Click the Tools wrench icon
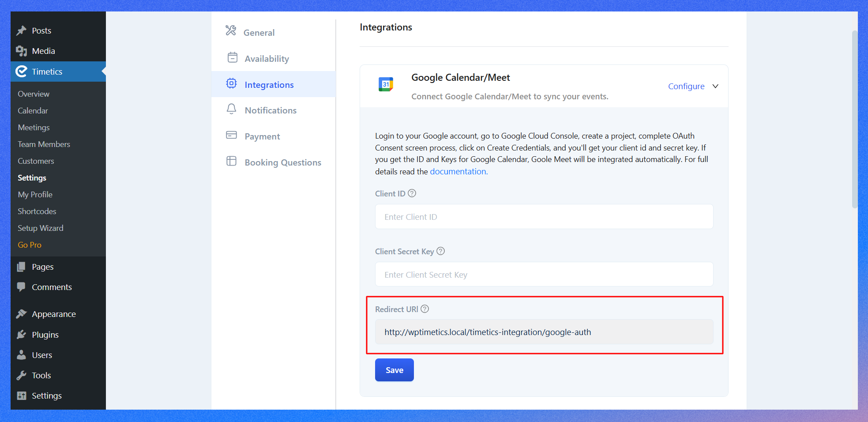868x422 pixels. [x=21, y=375]
